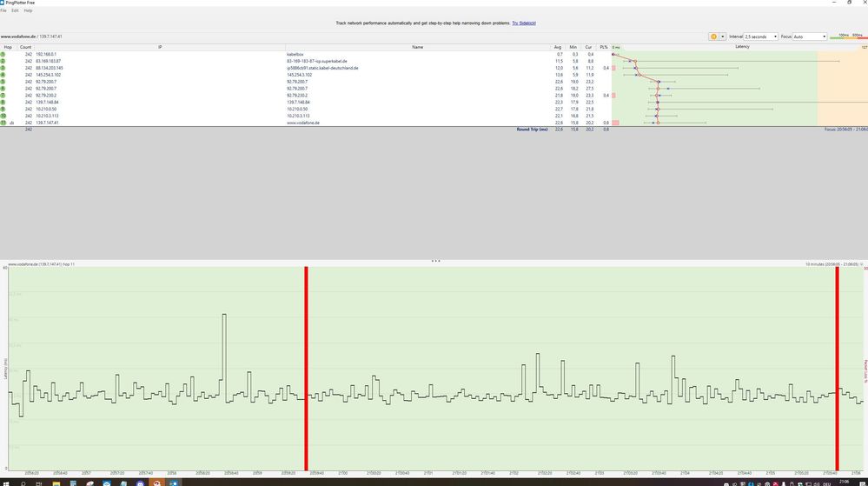868x486 pixels.
Task: Select the IP cell 83.169.183.87
Action: coord(48,61)
